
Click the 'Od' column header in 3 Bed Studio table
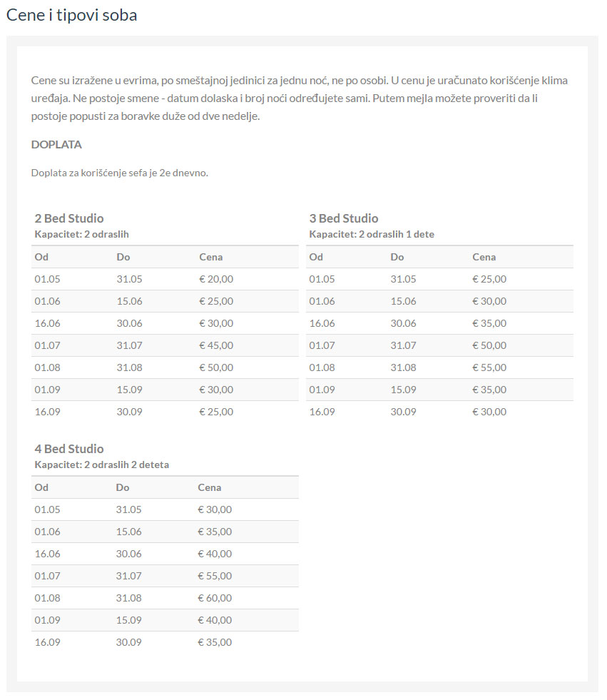coord(316,257)
